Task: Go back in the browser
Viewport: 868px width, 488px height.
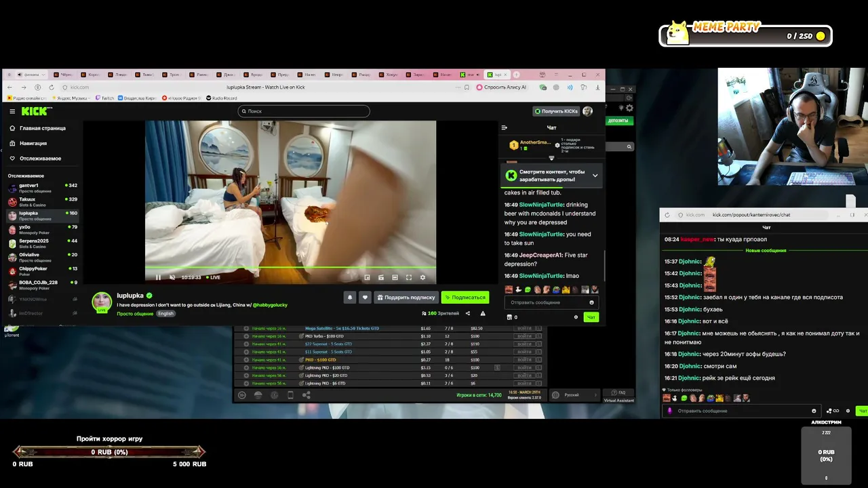Action: [10, 87]
